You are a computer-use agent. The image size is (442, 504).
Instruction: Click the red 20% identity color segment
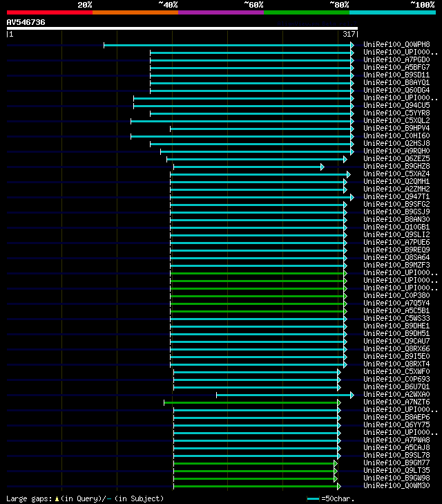pyautogui.click(x=50, y=12)
